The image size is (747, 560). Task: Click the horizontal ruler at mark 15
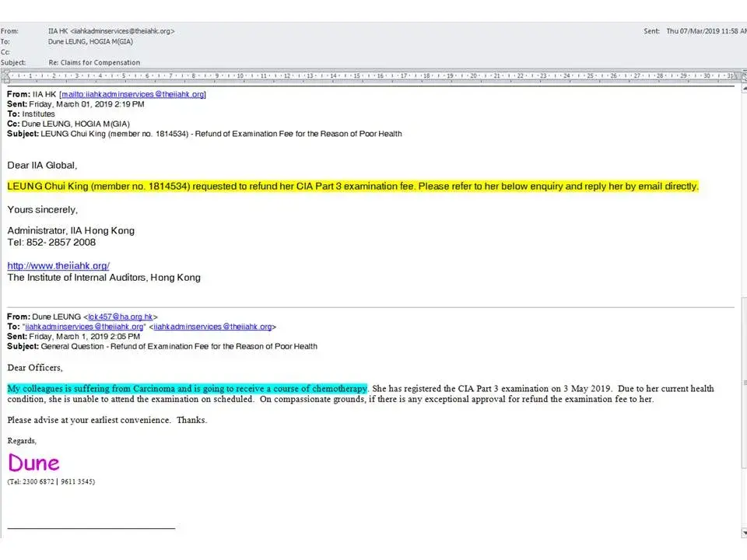[356, 76]
